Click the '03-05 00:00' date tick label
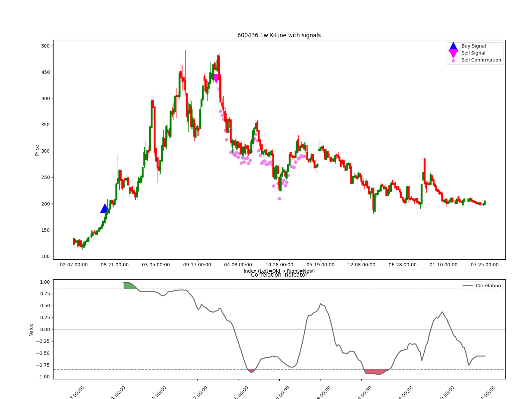 156,265
